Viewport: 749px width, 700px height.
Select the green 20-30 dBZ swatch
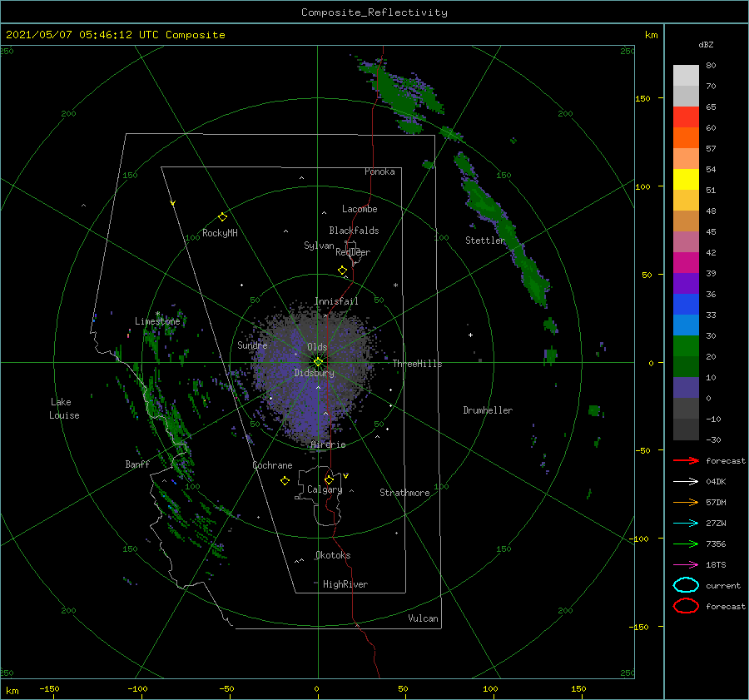(x=686, y=346)
